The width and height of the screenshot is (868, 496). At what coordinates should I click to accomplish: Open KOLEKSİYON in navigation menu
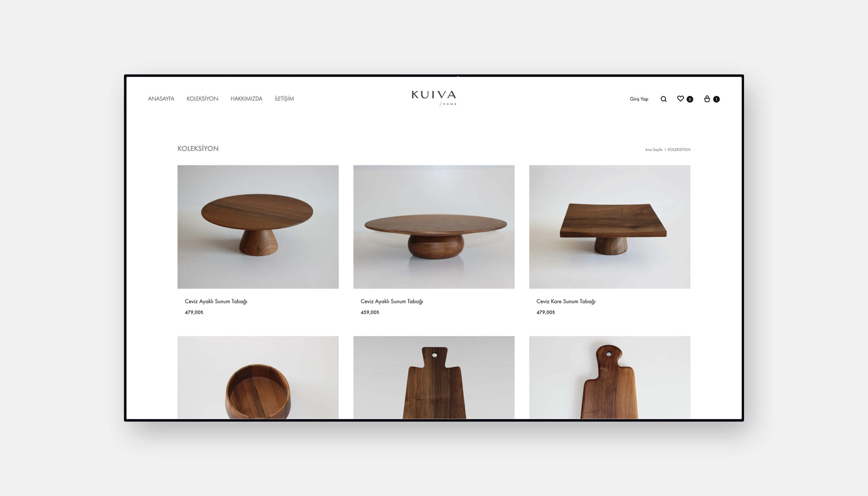tap(202, 98)
